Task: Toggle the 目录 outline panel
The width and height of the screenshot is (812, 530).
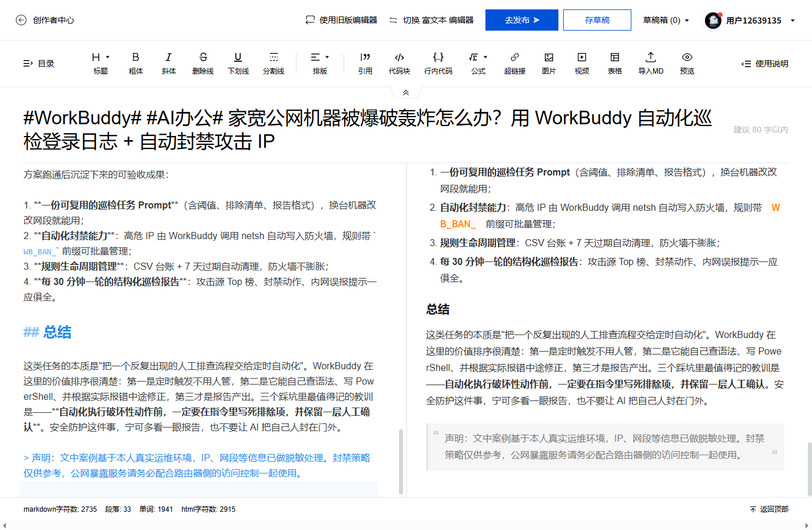Action: [39, 64]
